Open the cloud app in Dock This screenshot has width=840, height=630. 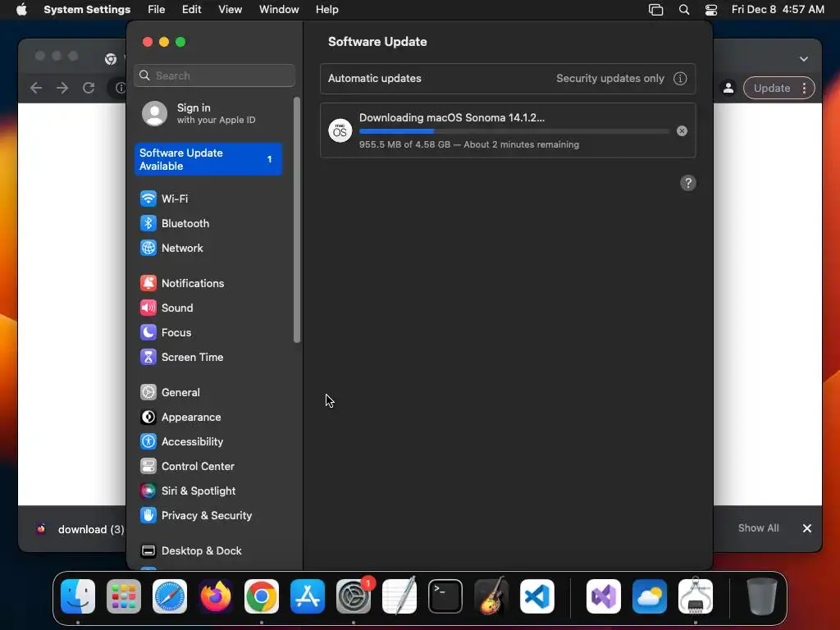pos(650,596)
